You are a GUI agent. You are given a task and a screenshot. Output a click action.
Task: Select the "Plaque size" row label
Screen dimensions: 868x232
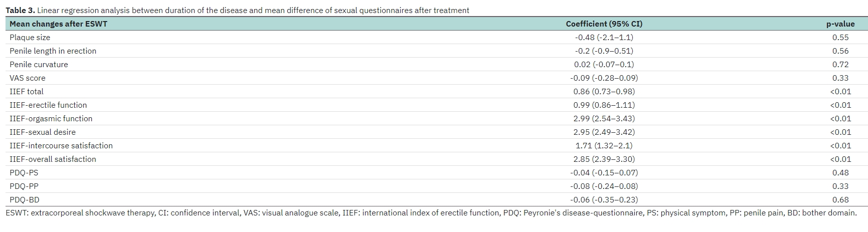click(x=30, y=38)
